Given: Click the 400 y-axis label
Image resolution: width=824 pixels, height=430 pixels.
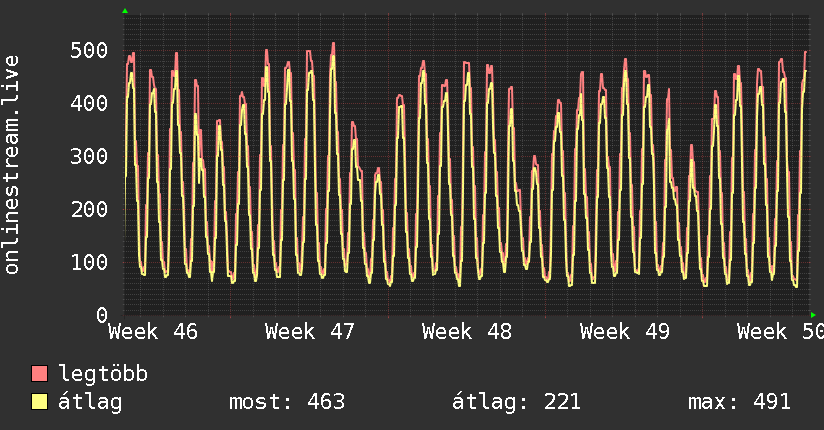Looking at the screenshot, I should (x=89, y=104).
